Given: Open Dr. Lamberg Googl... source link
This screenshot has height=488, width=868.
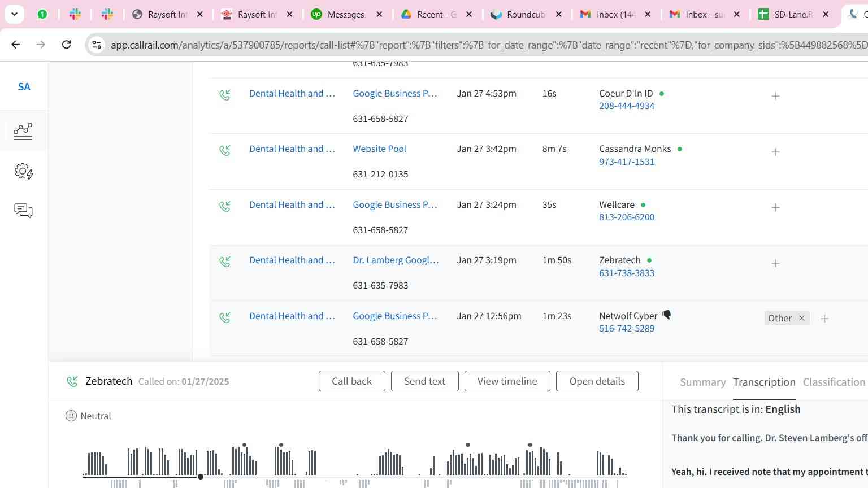Looking at the screenshot, I should tap(396, 260).
